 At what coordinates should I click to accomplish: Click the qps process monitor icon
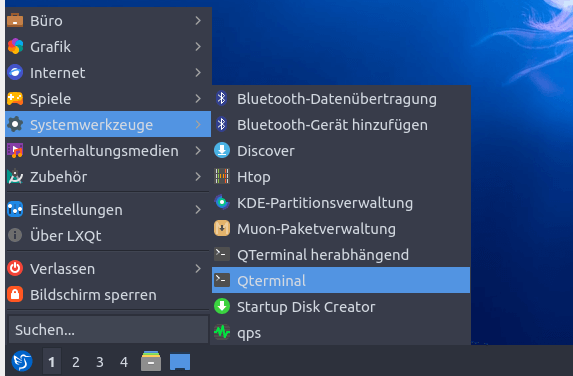click(222, 332)
